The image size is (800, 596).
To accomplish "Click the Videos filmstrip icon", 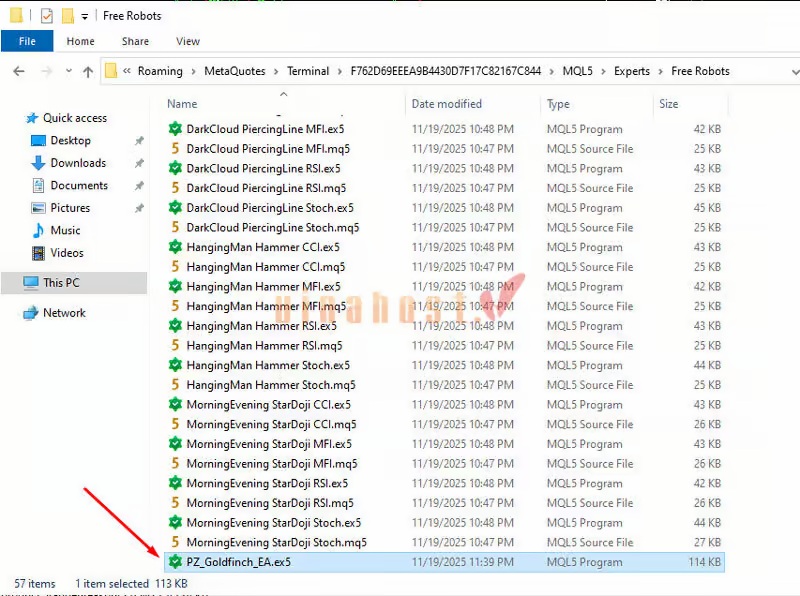I will tap(38, 253).
